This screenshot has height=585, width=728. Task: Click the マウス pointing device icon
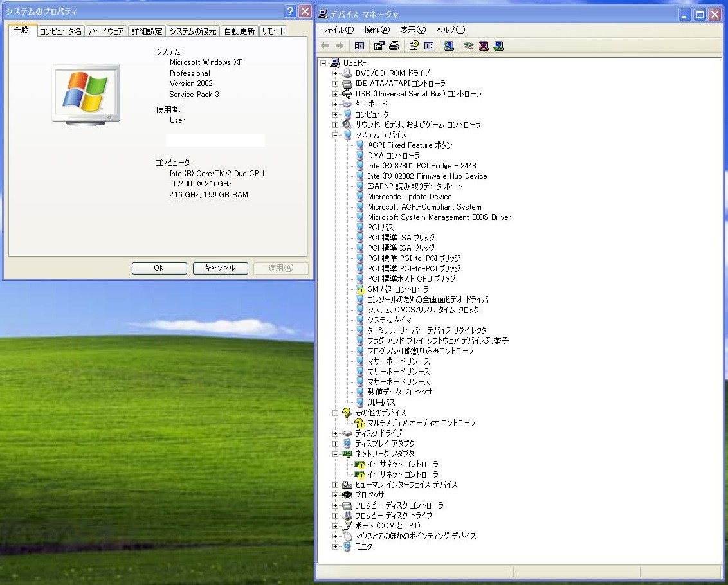click(347, 535)
